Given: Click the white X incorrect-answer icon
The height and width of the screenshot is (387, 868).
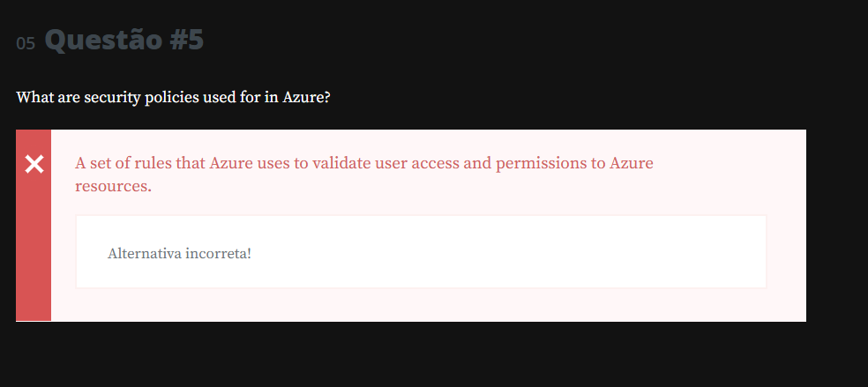Looking at the screenshot, I should [x=34, y=164].
